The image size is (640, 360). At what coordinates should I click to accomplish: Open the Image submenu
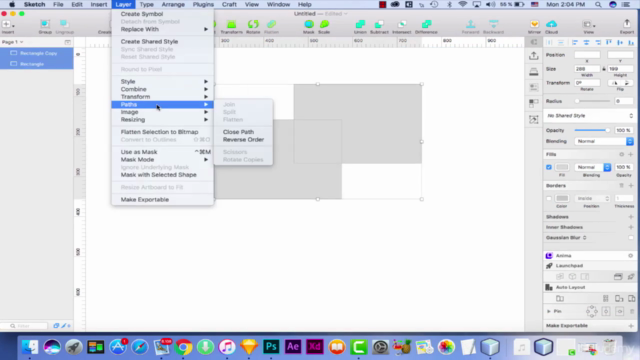coord(162,112)
